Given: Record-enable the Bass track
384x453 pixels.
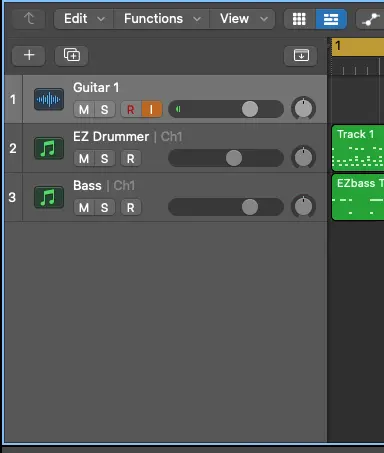Looking at the screenshot, I should [x=131, y=207].
